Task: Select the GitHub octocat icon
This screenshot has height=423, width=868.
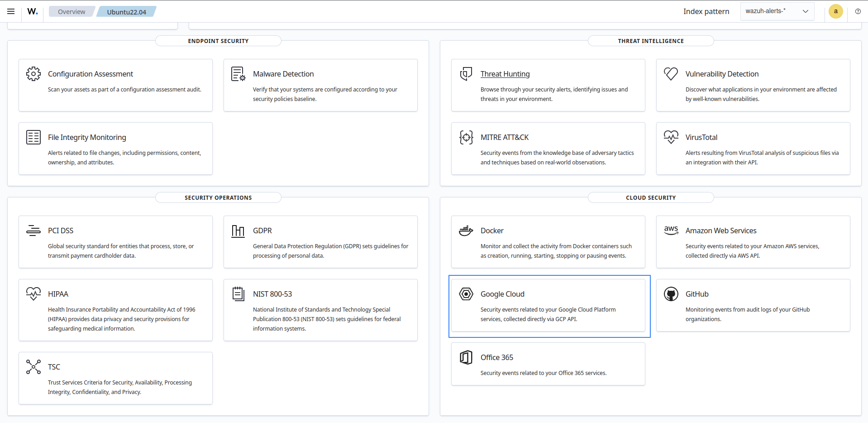Action: pos(671,293)
